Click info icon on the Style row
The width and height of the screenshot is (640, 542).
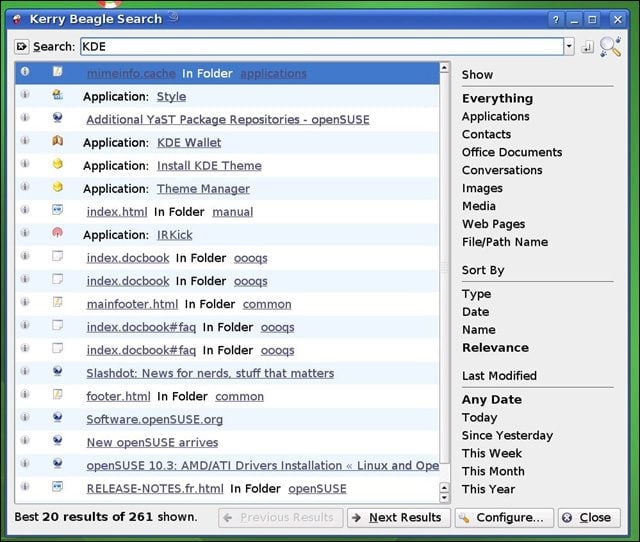(25, 95)
